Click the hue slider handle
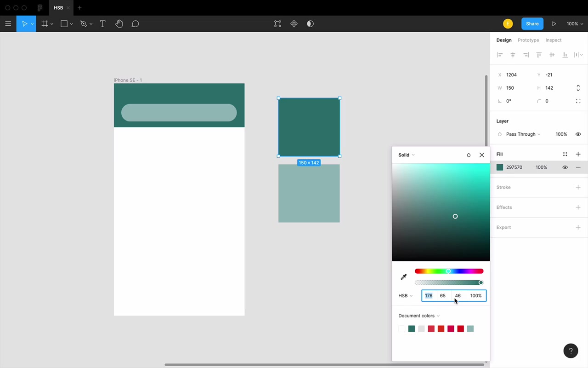The height and width of the screenshot is (368, 588). pyautogui.click(x=448, y=271)
